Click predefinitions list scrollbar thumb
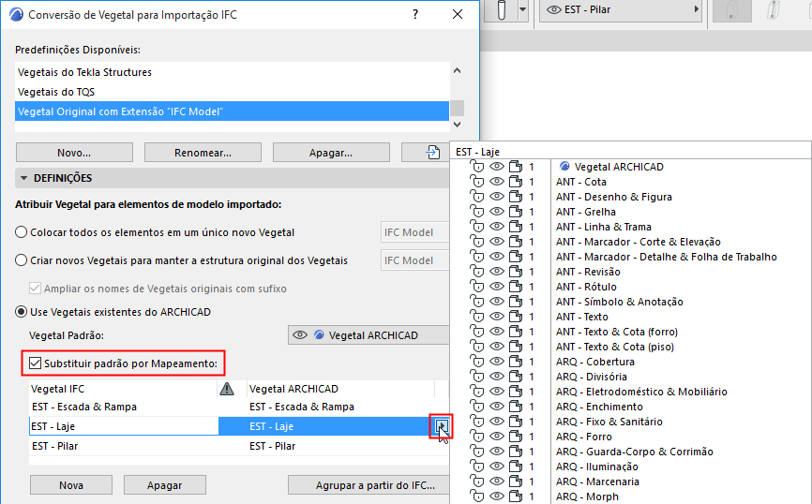The image size is (812, 504). [457, 108]
